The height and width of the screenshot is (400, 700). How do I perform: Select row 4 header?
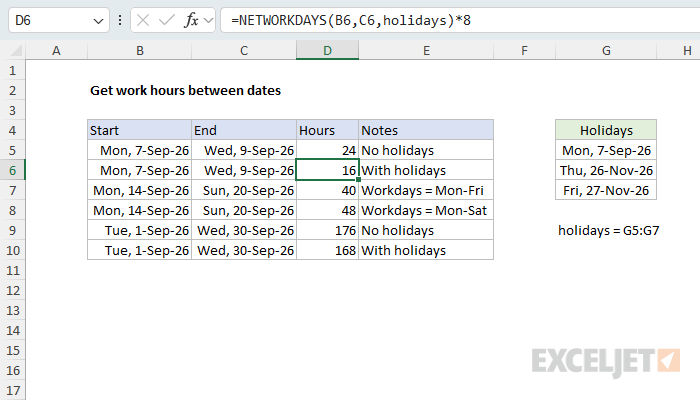(12, 130)
